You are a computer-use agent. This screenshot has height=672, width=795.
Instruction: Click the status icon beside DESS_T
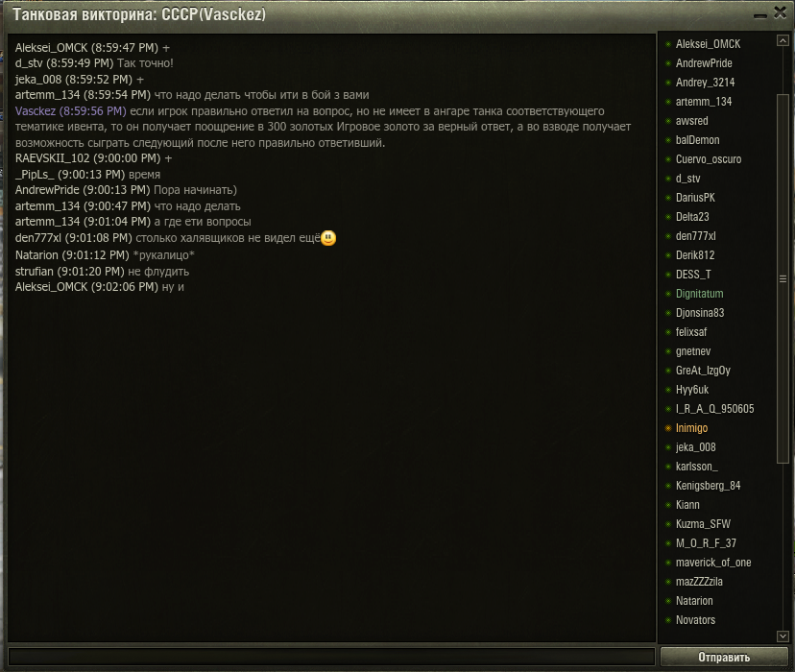pyautogui.click(x=668, y=275)
